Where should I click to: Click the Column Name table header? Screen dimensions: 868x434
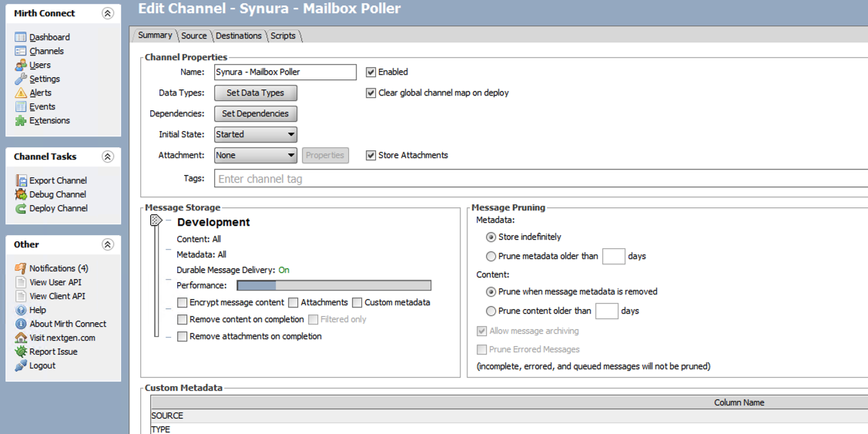point(509,402)
